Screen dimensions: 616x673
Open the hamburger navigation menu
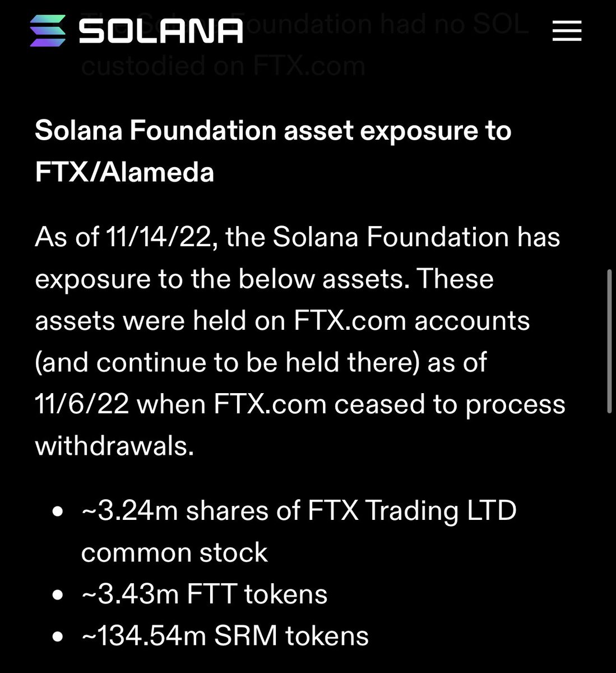pyautogui.click(x=567, y=30)
